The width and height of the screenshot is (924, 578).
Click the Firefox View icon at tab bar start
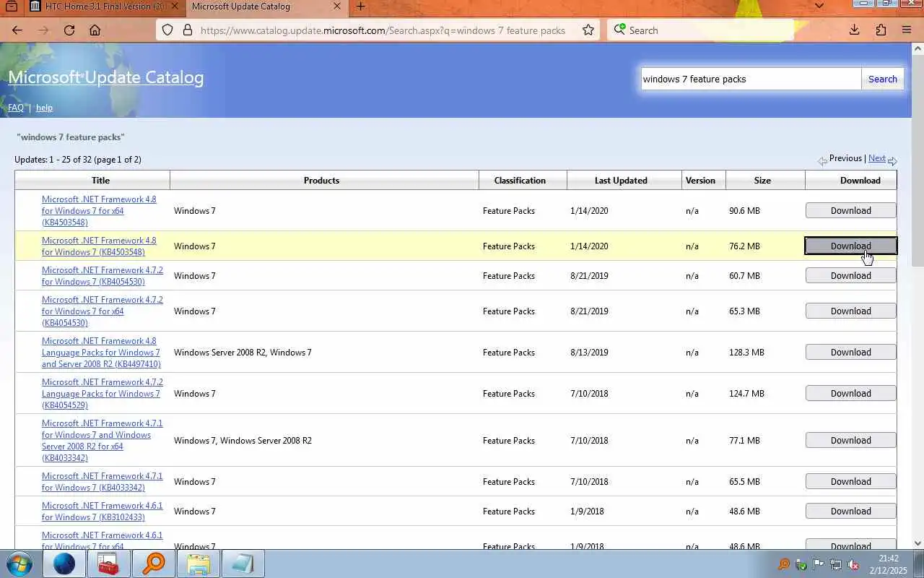point(12,7)
